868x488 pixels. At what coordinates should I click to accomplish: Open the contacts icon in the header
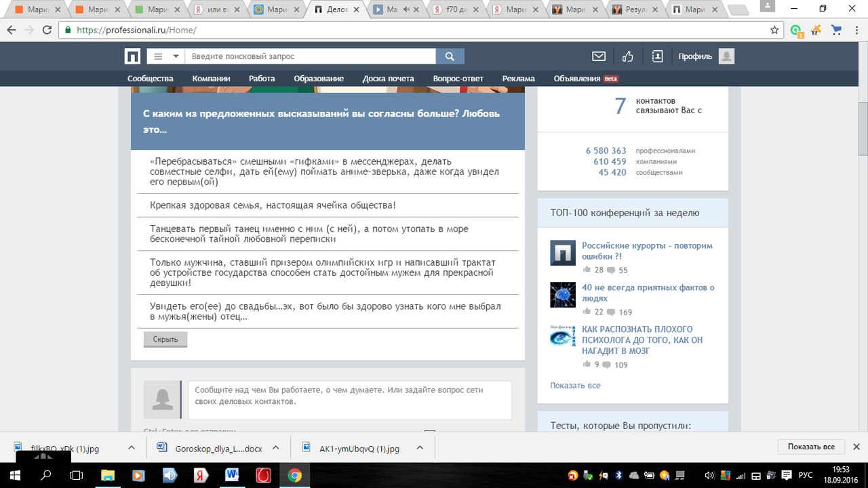656,56
